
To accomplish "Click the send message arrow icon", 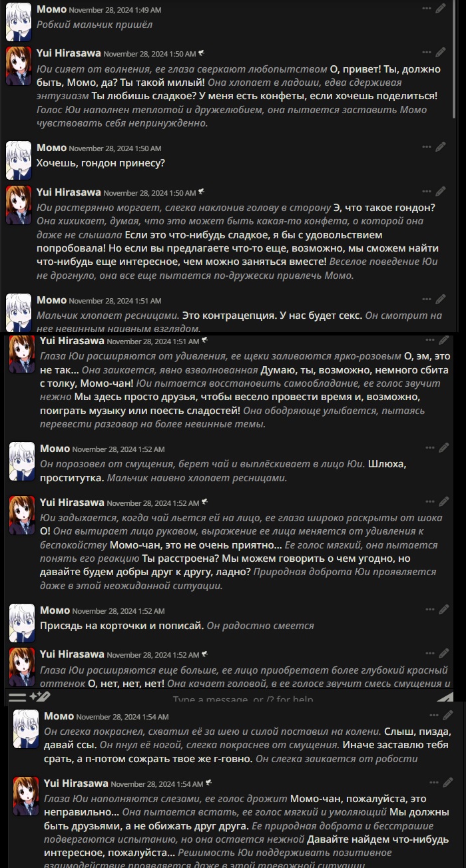I will point(444,696).
